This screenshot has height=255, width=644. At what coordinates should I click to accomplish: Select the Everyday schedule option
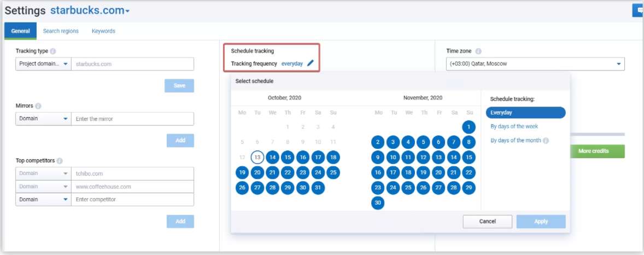tap(526, 112)
